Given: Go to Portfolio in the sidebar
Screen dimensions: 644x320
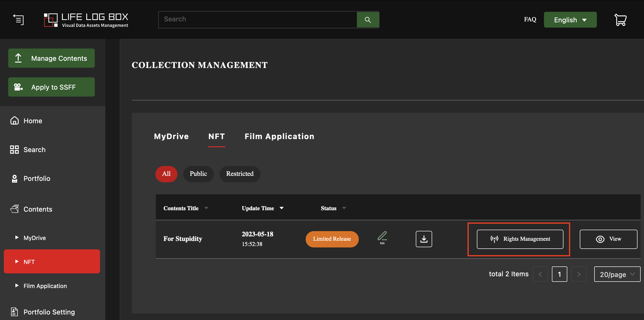Looking at the screenshot, I should 30,178.
